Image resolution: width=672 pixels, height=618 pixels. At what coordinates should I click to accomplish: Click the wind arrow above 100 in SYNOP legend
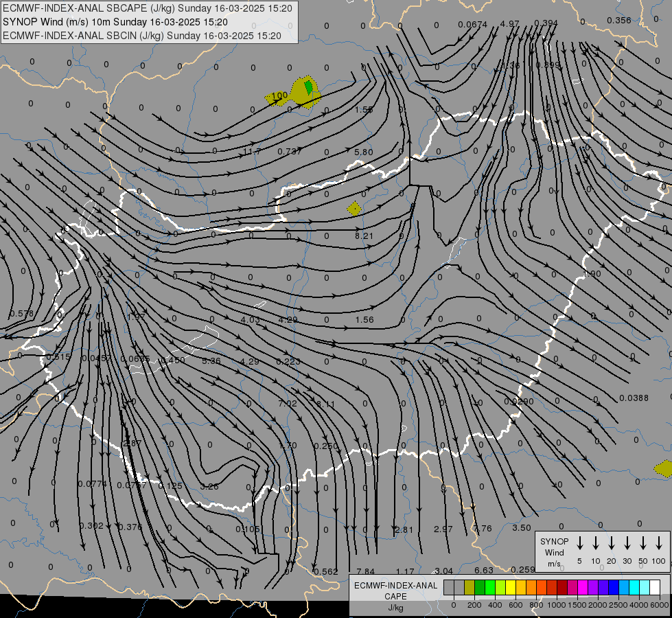click(659, 543)
